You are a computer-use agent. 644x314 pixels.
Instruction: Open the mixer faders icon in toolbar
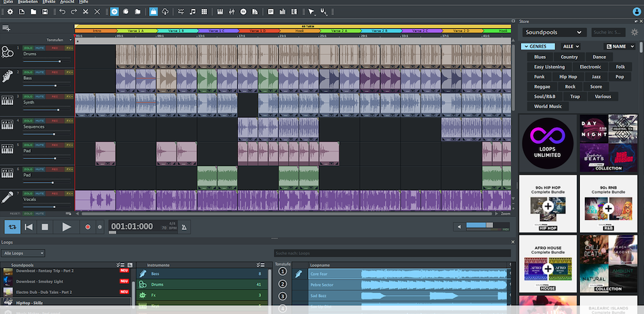click(232, 12)
